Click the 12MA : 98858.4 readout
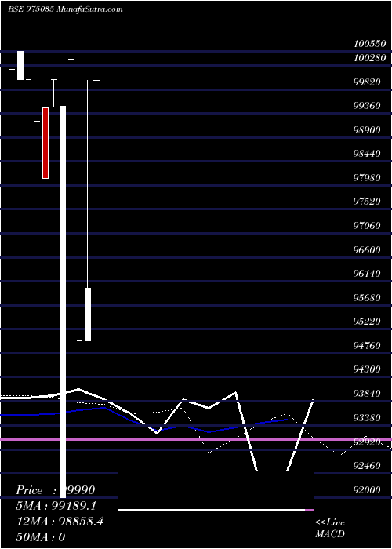392x549 pixels. (60, 522)
